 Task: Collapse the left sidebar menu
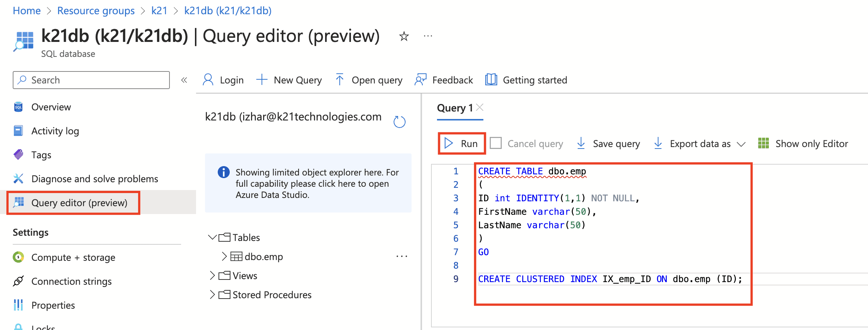tap(184, 80)
